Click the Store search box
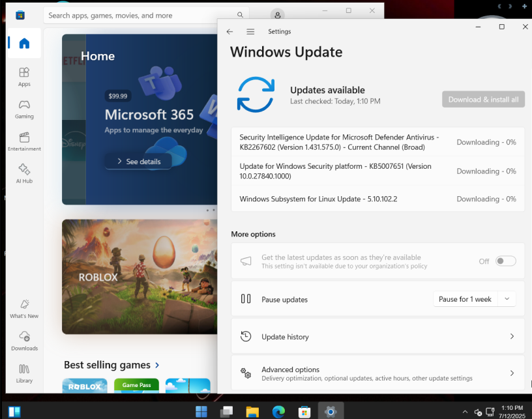This screenshot has width=532, height=419. click(x=146, y=15)
